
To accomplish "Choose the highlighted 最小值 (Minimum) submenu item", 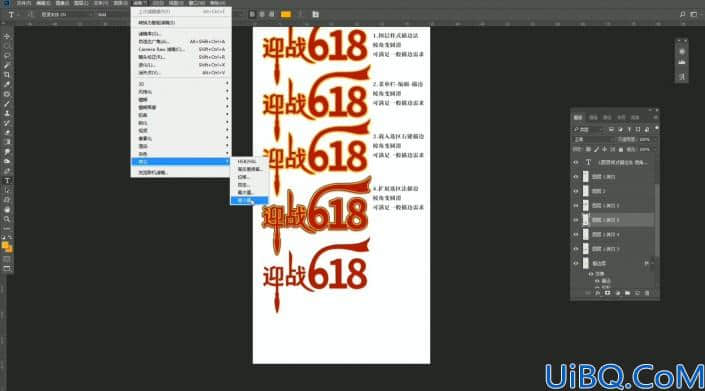I will point(250,200).
